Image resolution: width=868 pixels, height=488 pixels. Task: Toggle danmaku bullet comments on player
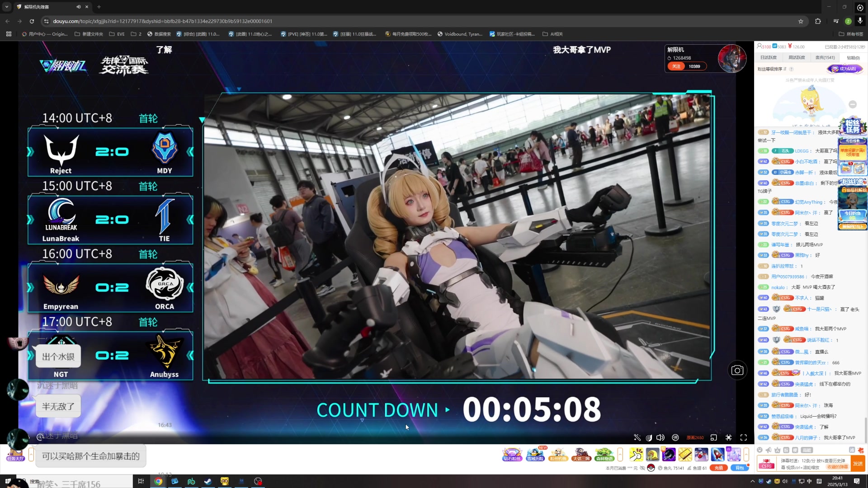tap(675, 437)
